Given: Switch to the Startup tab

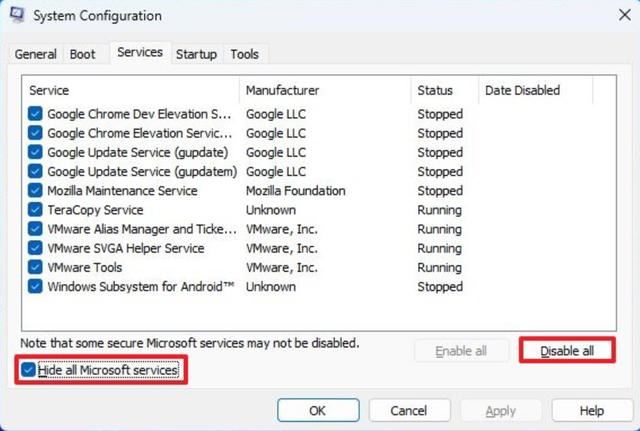Looking at the screenshot, I should pos(196,55).
